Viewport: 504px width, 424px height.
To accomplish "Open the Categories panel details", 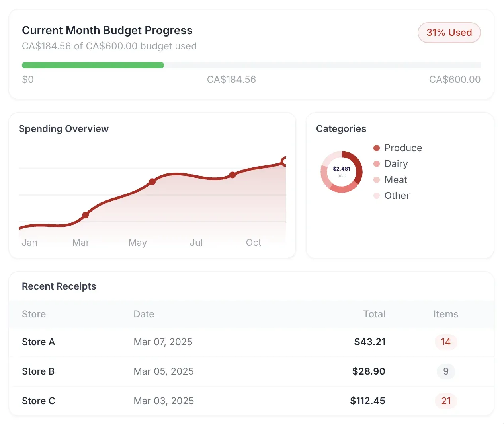I will click(x=341, y=128).
